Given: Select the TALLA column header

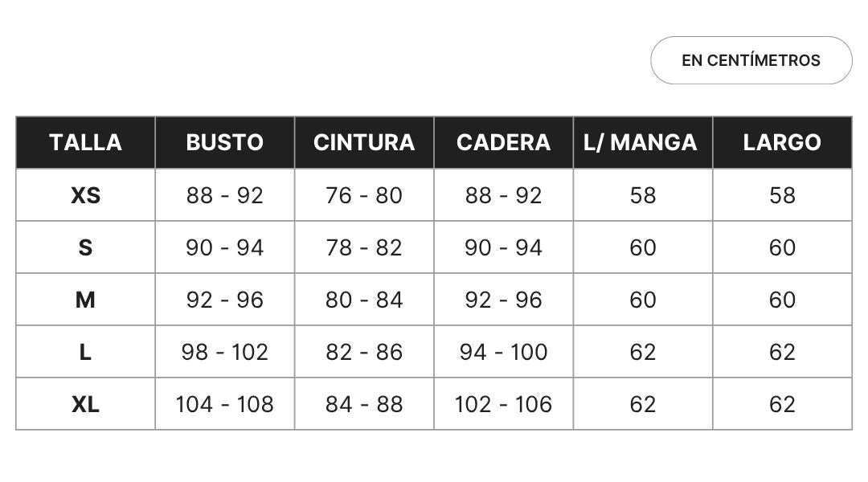Looking at the screenshot, I should tap(85, 142).
